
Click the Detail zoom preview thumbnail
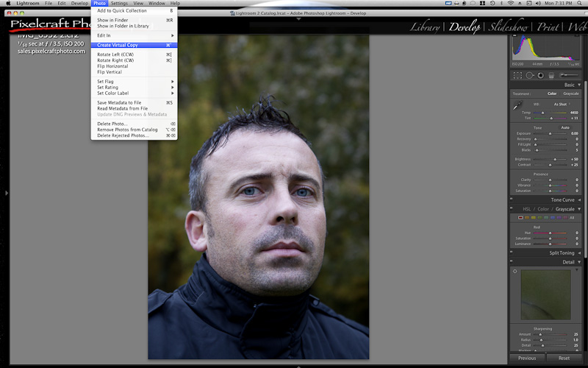pos(545,295)
